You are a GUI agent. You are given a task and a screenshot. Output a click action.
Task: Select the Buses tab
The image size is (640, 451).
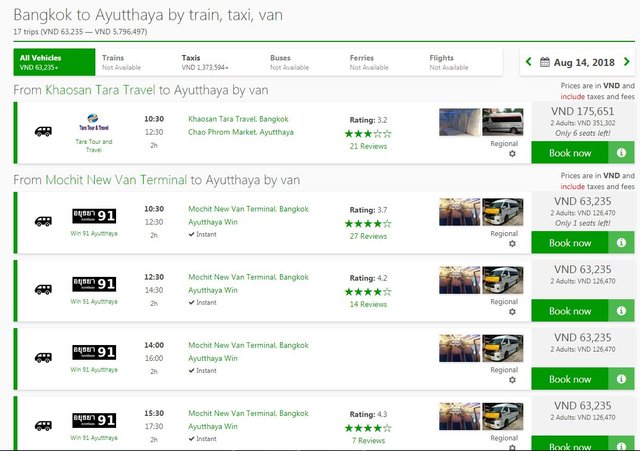pos(289,62)
